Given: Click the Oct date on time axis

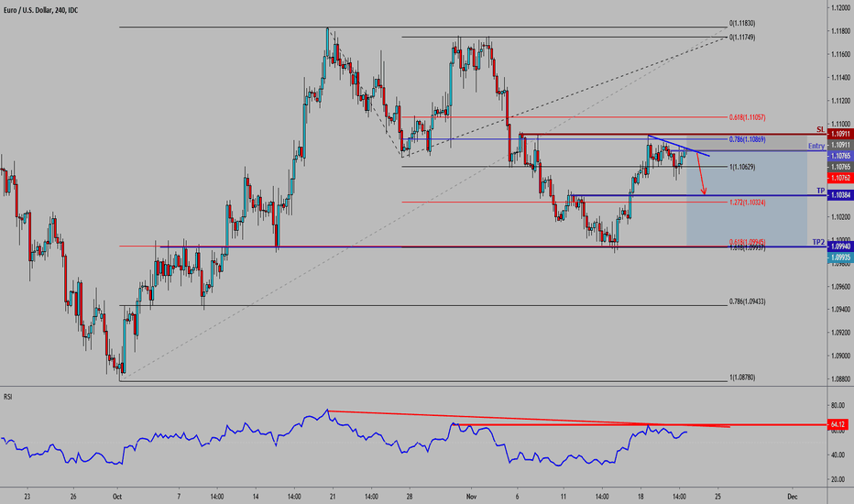Looking at the screenshot, I should coord(115,494).
